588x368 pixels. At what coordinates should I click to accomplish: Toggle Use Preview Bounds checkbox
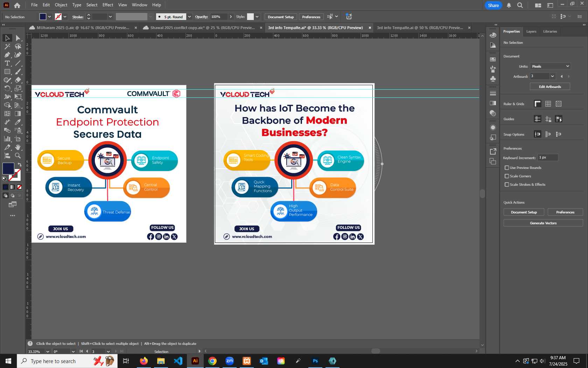tap(507, 168)
